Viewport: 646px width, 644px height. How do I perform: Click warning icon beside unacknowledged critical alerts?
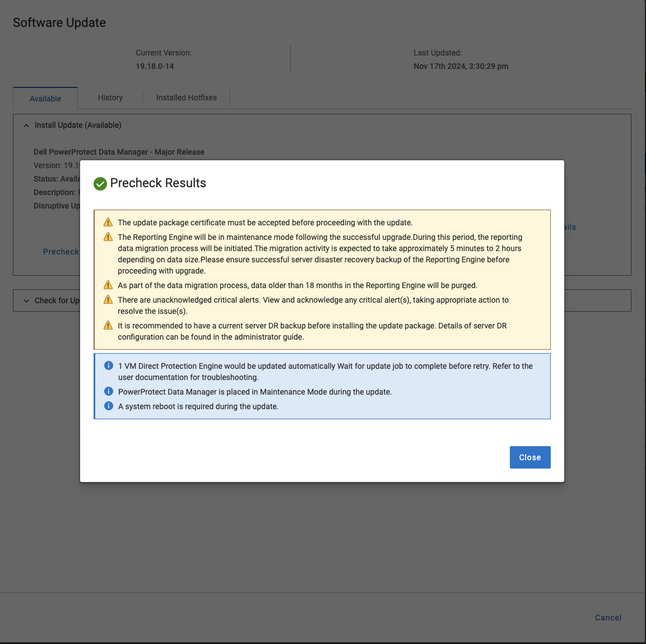pos(108,299)
